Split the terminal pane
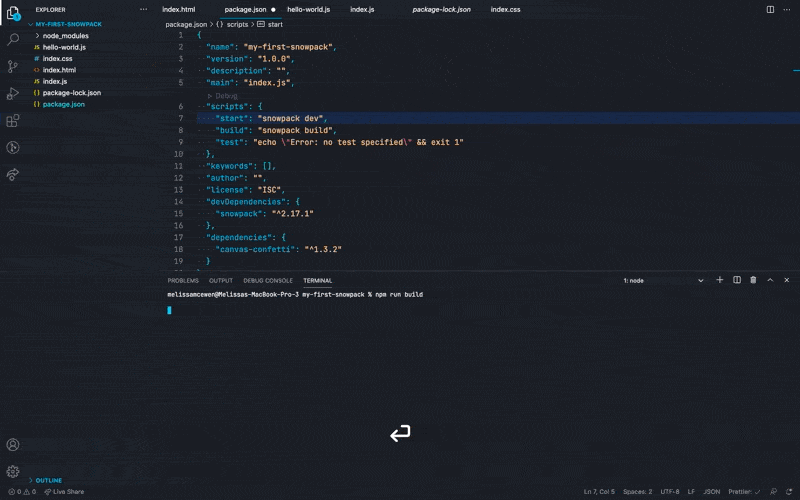This screenshot has height=500, width=800. click(x=737, y=280)
